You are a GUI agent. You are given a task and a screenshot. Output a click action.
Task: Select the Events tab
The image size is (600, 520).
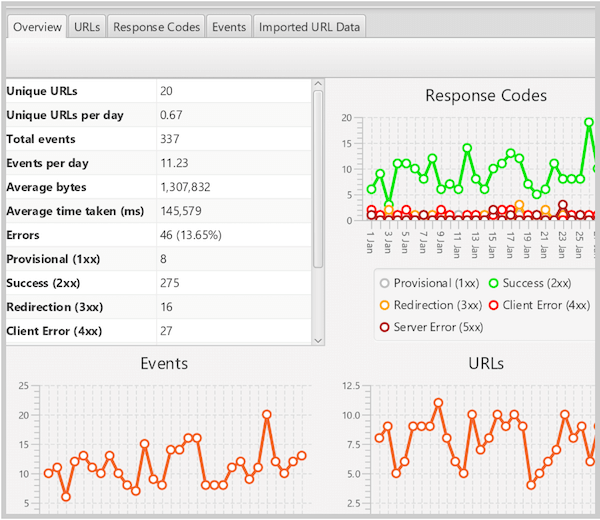coord(229,27)
